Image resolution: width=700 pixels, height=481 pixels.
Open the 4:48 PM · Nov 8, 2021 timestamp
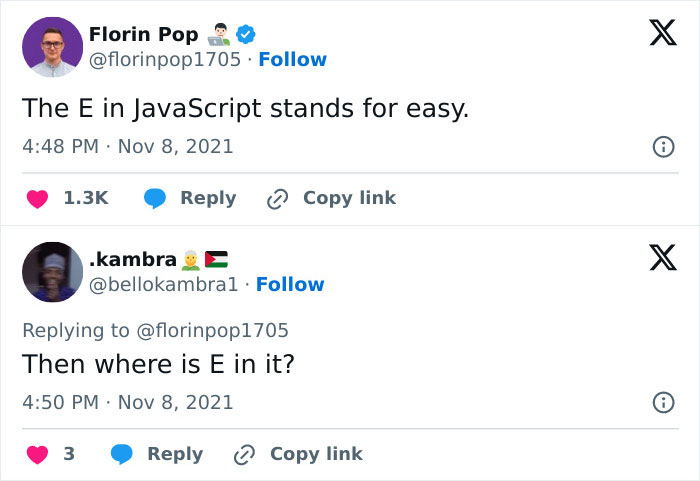coord(127,147)
